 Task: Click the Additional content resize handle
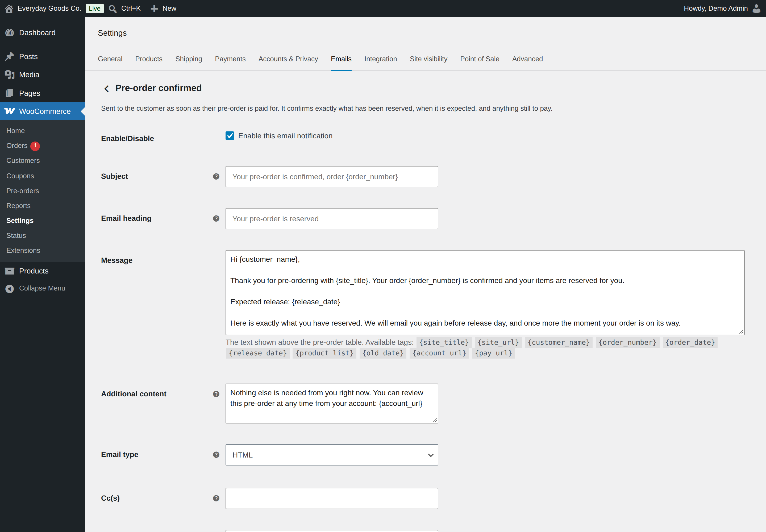(435, 420)
